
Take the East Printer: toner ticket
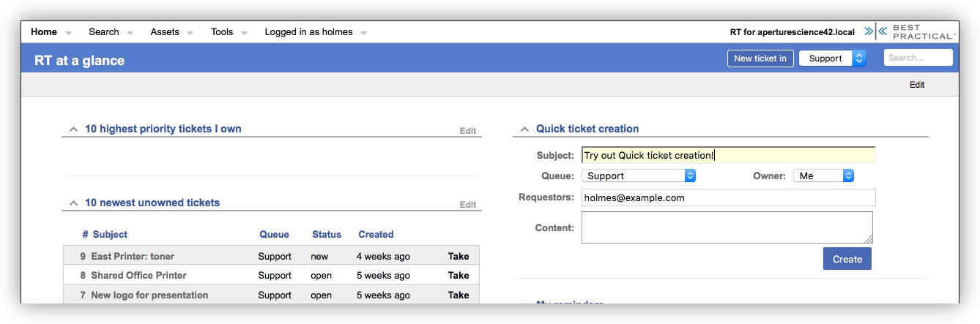[x=459, y=257]
